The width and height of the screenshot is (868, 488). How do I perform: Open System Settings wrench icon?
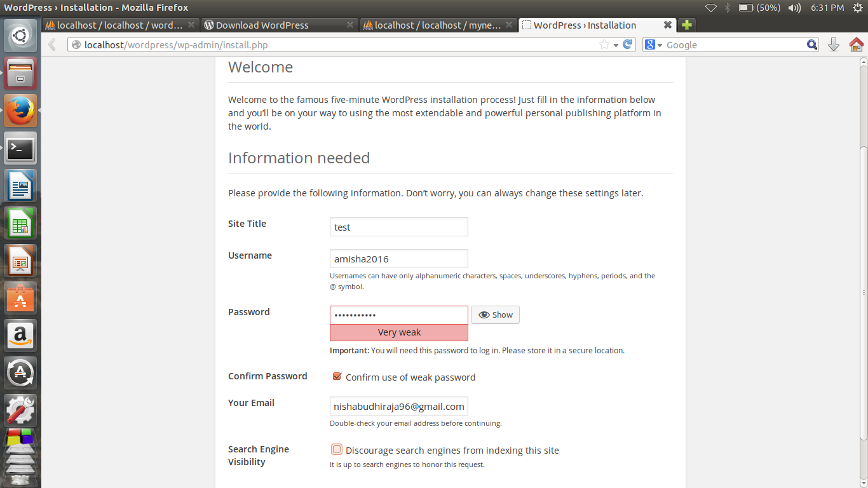coord(21,410)
